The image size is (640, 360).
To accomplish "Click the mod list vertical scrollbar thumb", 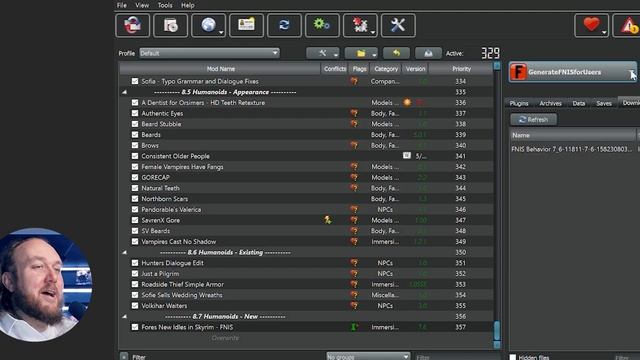I will click(497, 330).
